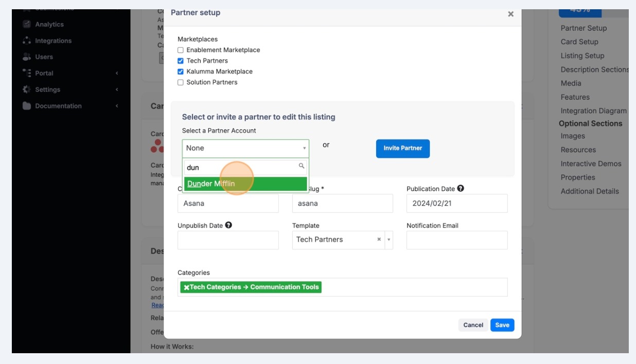Click the Save button

pos(502,325)
